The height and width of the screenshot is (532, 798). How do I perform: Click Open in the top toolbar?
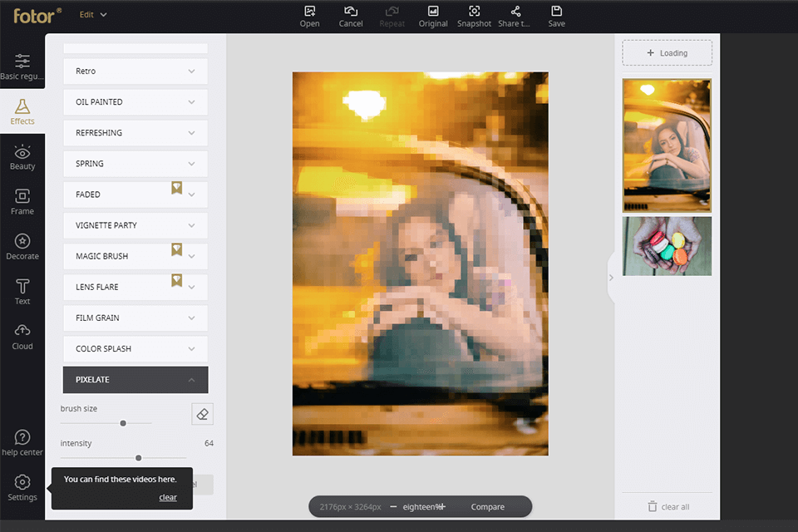pyautogui.click(x=309, y=17)
